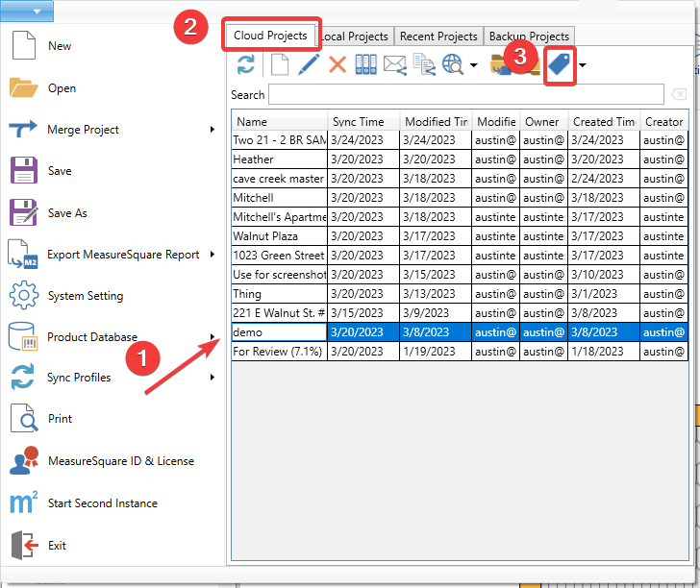Click the System Setting gear icon
This screenshot has width=700, height=588.
[x=23, y=295]
